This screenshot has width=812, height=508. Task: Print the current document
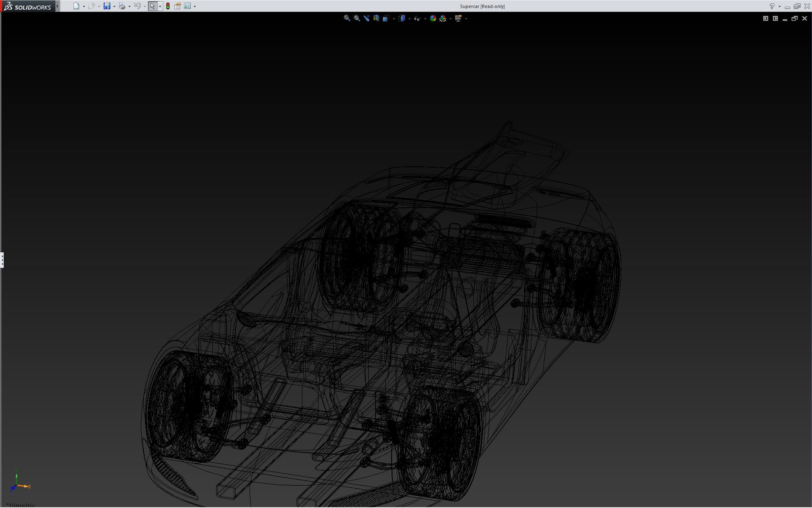[122, 6]
